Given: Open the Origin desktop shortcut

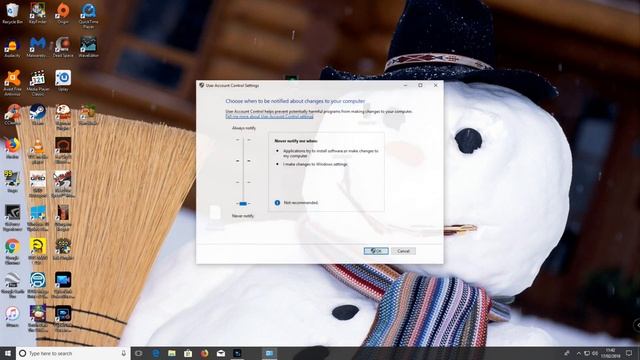Looking at the screenshot, I should (63, 13).
